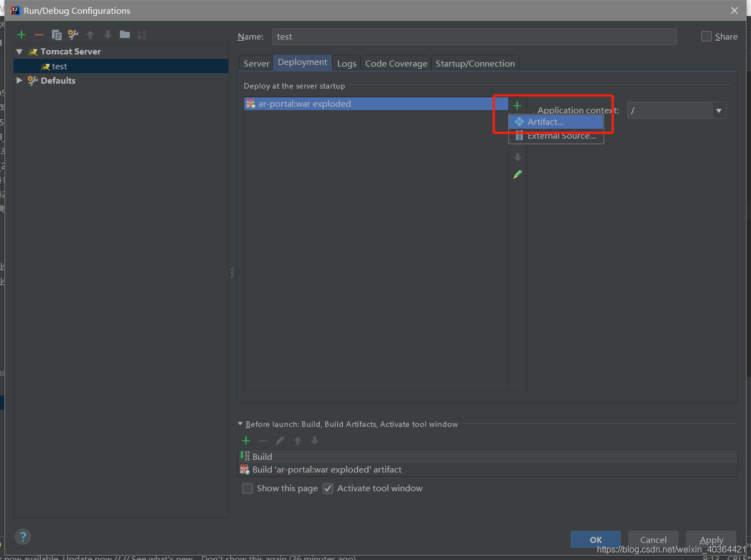Sort configurations alphabetically
This screenshot has width=751, height=560.
point(142,35)
